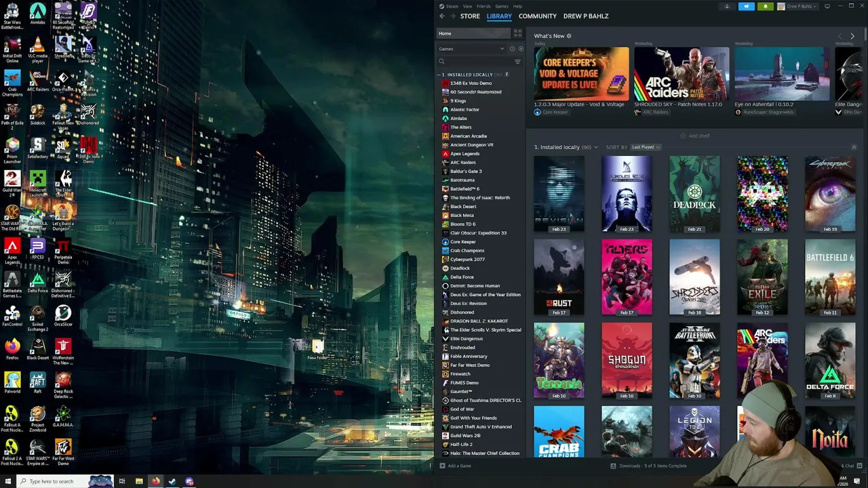
Task: Switch to the Steam collections grid view
Action: (517, 33)
